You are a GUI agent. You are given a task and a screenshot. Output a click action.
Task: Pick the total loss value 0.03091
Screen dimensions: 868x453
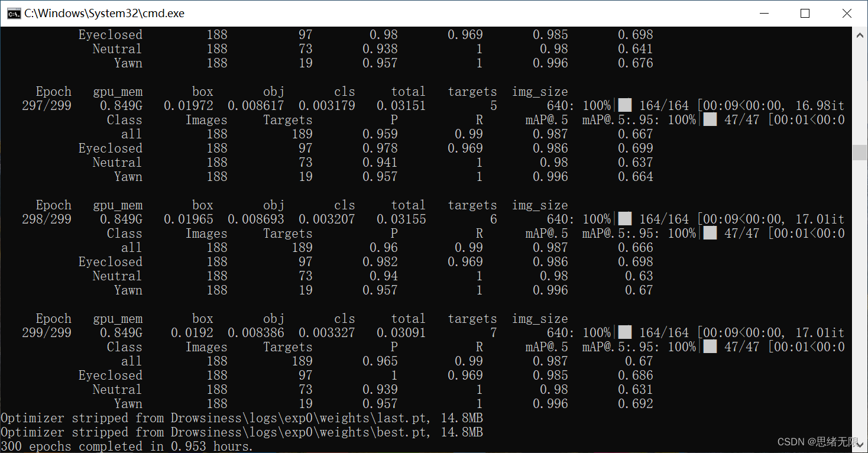coord(401,333)
